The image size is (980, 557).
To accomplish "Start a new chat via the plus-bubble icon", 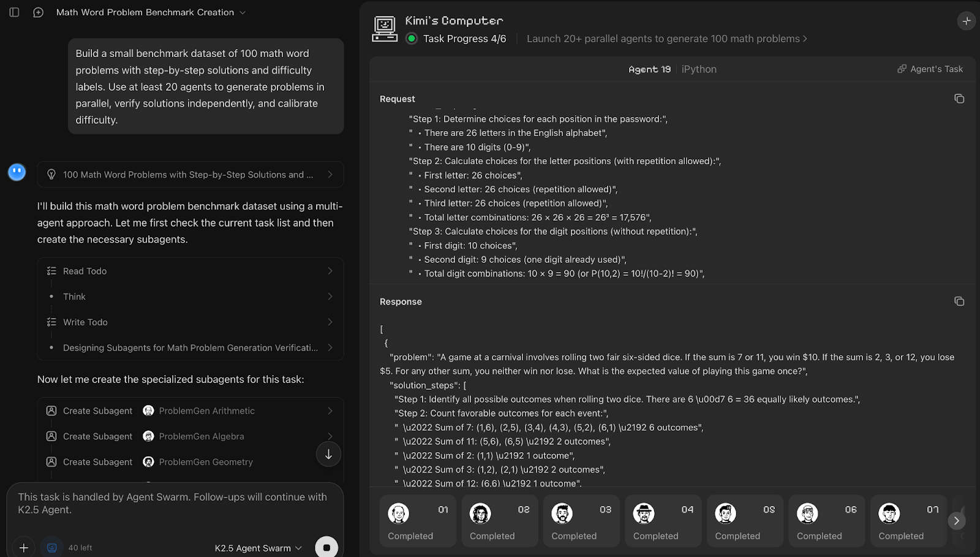I will pos(38,12).
